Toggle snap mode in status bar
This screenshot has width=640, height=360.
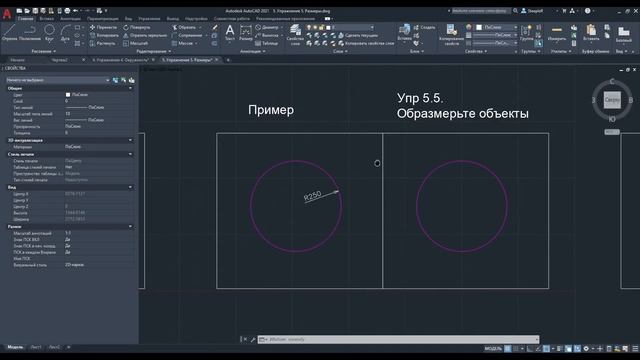point(516,349)
